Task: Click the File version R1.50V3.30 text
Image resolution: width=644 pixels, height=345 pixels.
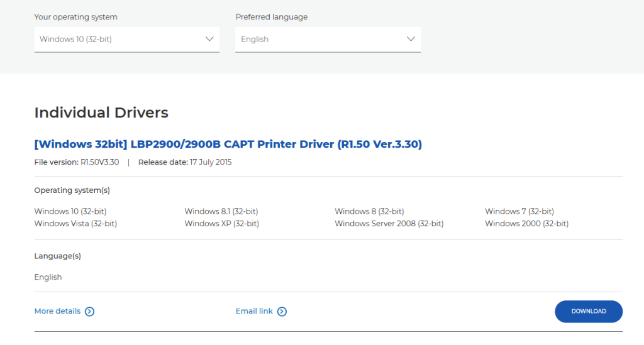Action: [x=77, y=162]
